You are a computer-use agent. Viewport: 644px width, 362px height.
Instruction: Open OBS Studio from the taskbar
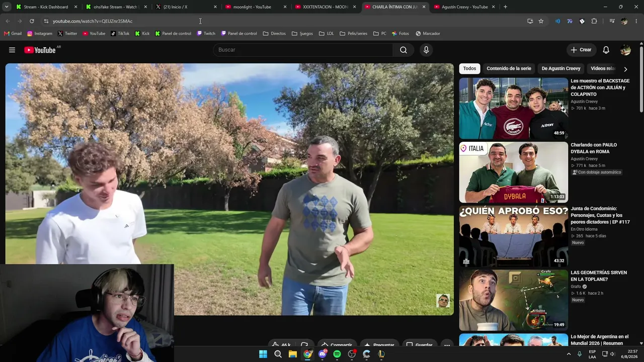tap(352, 354)
